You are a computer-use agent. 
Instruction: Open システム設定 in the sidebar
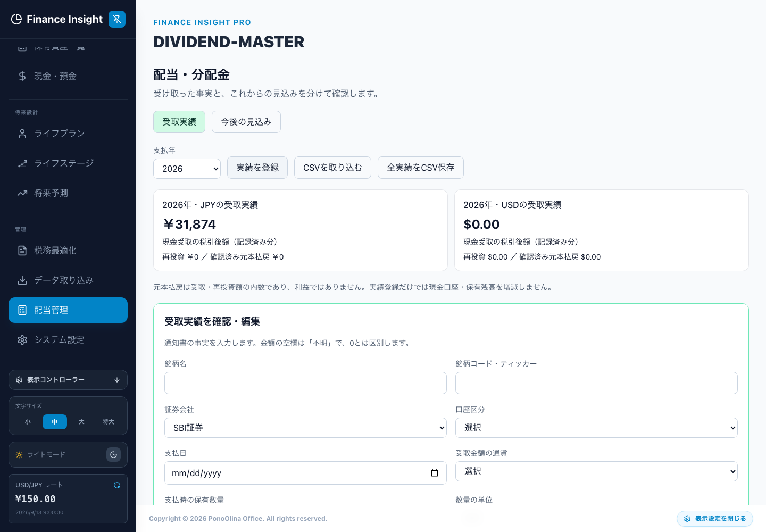point(68,340)
